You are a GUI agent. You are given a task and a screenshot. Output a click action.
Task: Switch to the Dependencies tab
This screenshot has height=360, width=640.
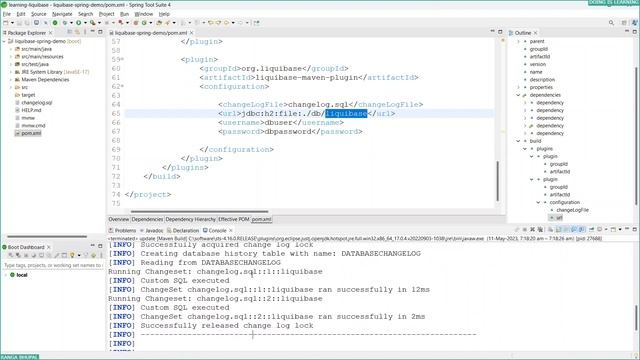click(147, 219)
